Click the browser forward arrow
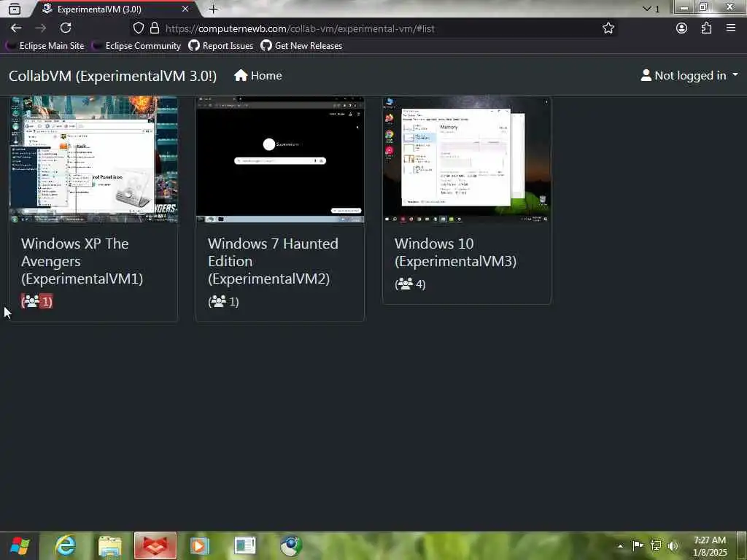Screen dimensions: 747x560 [41, 28]
